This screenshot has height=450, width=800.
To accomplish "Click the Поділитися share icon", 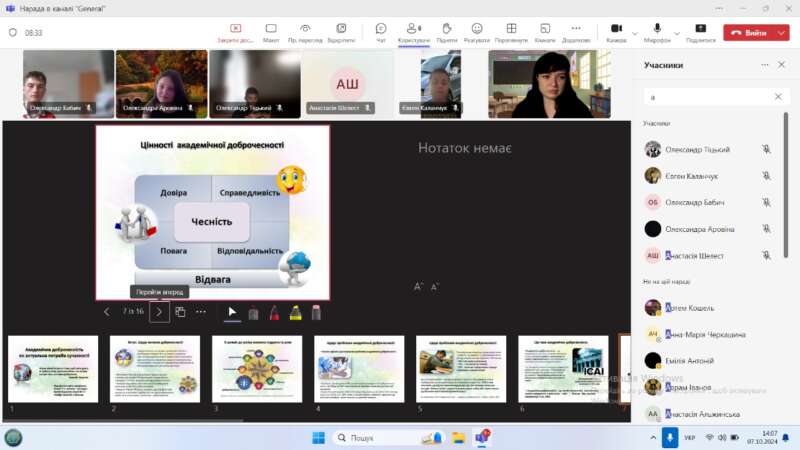I will pyautogui.click(x=700, y=30).
